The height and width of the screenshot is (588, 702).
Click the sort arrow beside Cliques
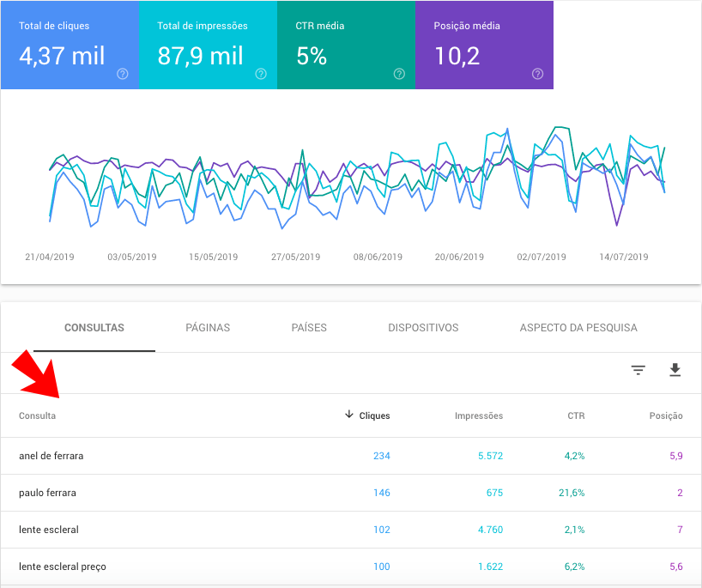(349, 415)
